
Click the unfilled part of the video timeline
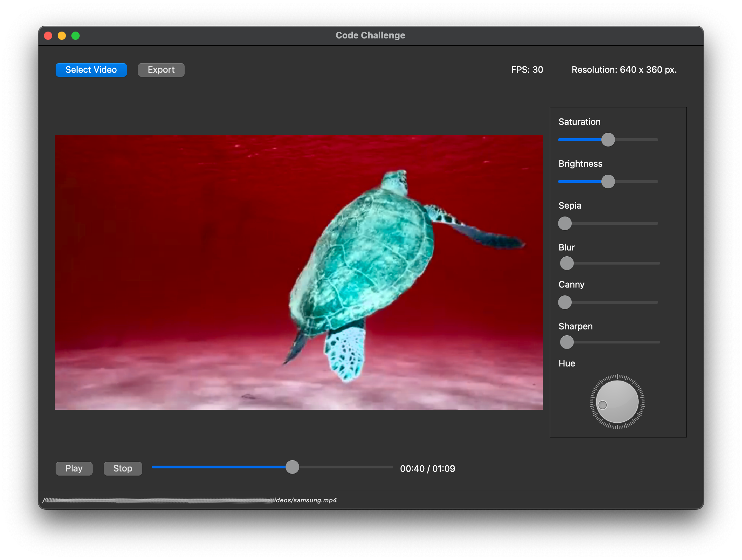347,467
